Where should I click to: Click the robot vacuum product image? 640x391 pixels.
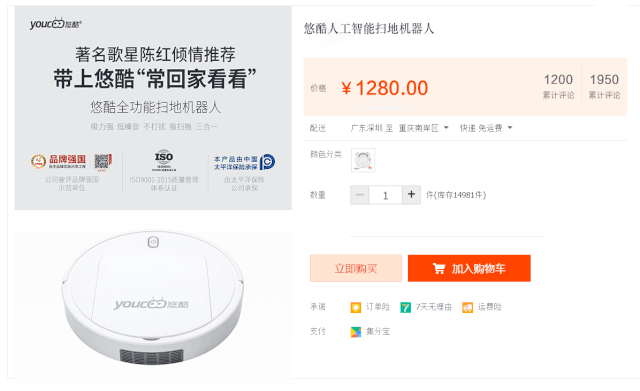(153, 300)
